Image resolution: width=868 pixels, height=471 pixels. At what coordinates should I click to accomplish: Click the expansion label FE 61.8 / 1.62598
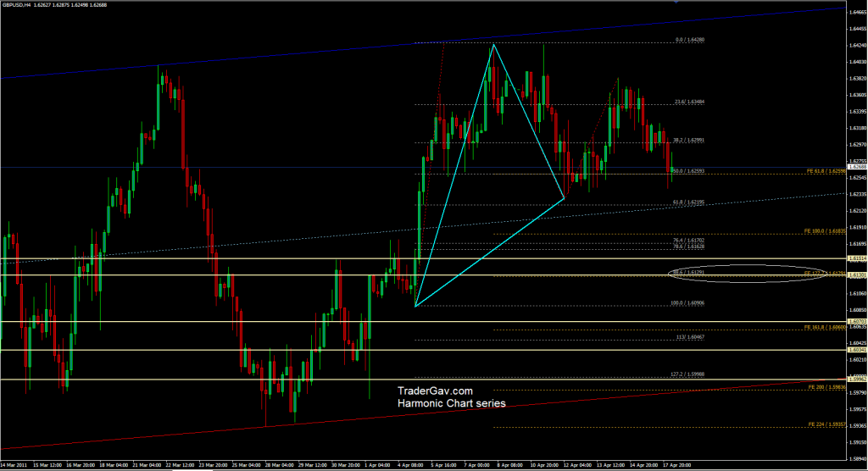[x=826, y=171]
